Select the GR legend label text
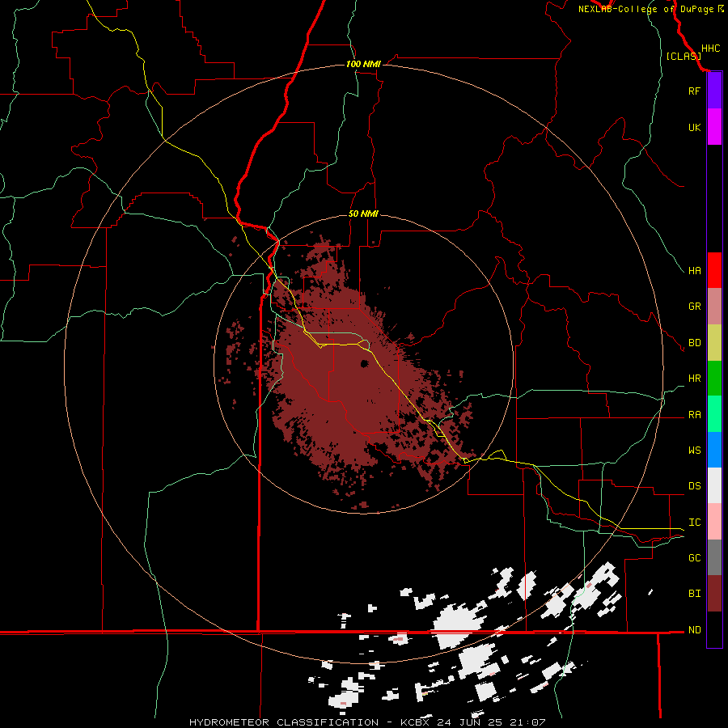 (694, 307)
